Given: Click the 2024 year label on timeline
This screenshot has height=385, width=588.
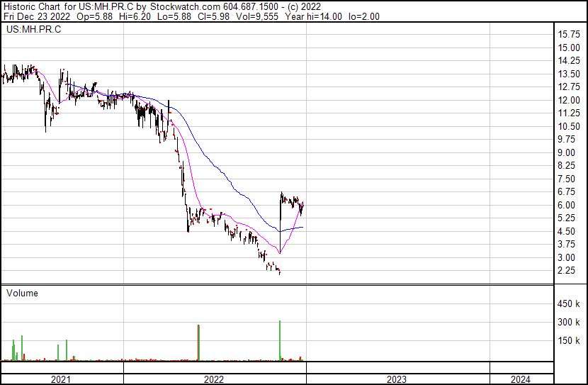Looking at the screenshot, I should point(521,379).
